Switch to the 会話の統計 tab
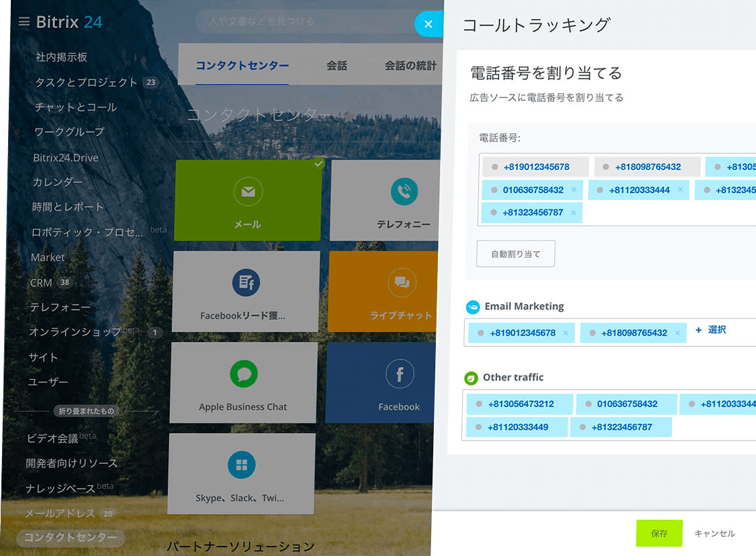 tap(410, 66)
